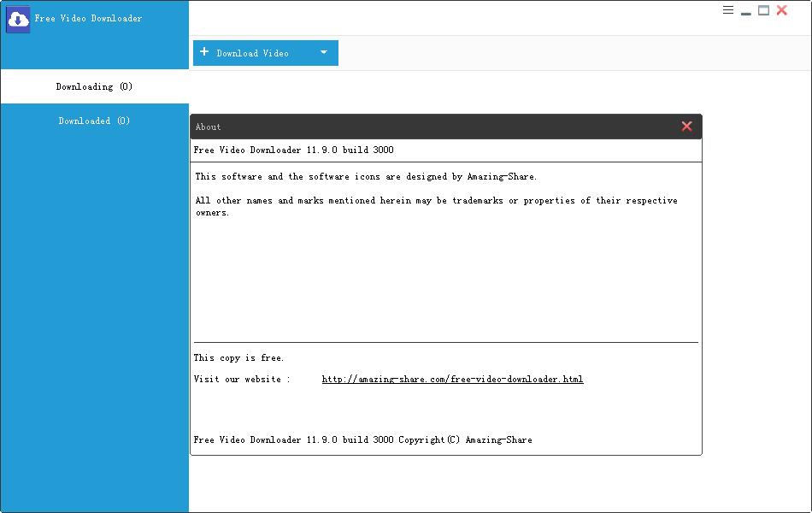Maximize the application window
This screenshot has width=812, height=513.
763,10
